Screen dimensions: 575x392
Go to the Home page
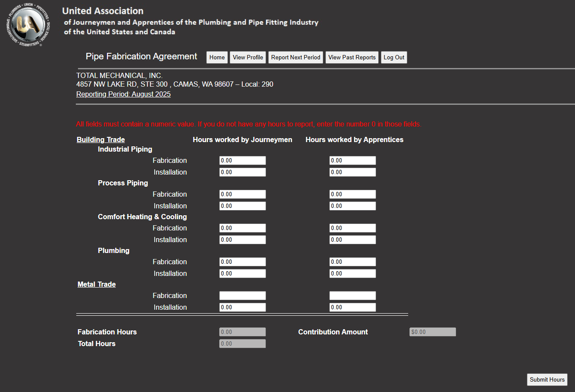217,57
